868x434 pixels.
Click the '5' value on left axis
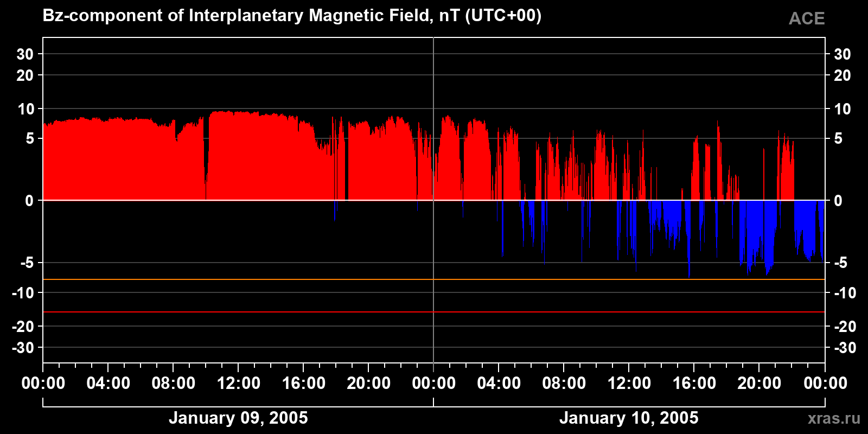click(x=29, y=139)
